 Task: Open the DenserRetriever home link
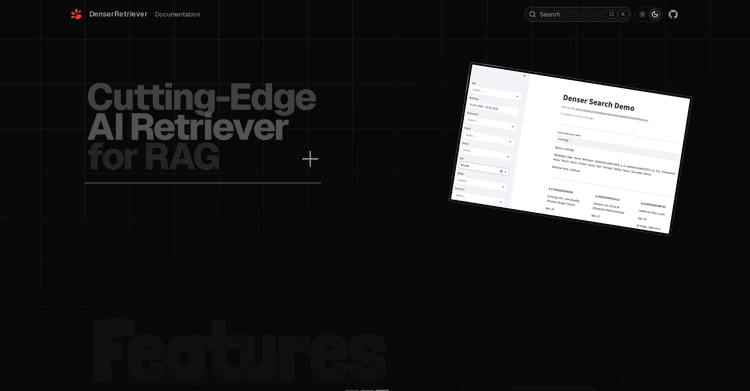118,14
